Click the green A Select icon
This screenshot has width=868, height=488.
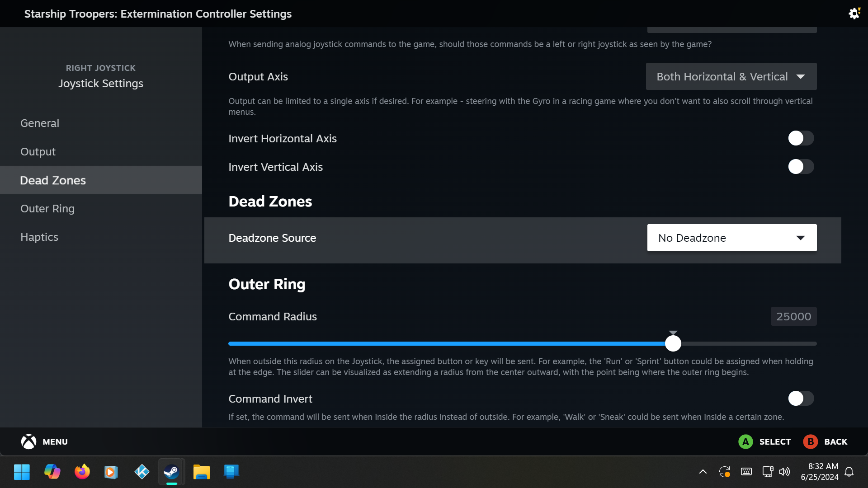745,441
